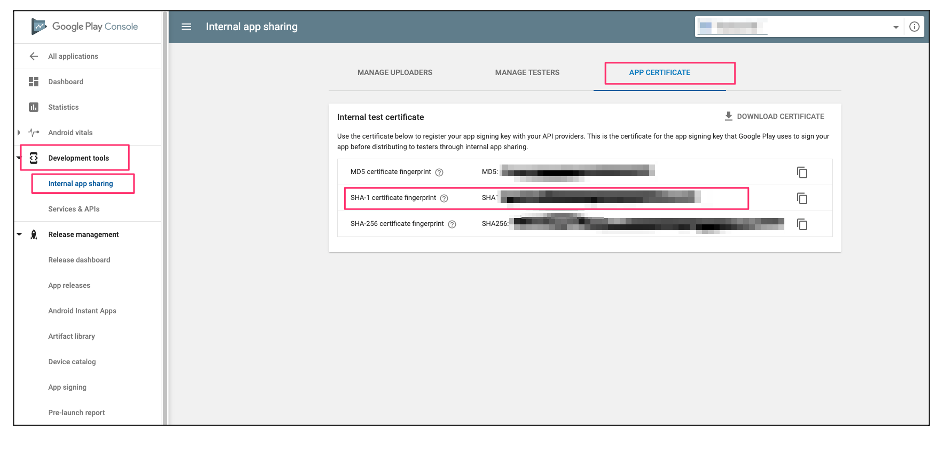Collapse the Development tools section
The width and height of the screenshot is (945, 451).
(x=19, y=158)
